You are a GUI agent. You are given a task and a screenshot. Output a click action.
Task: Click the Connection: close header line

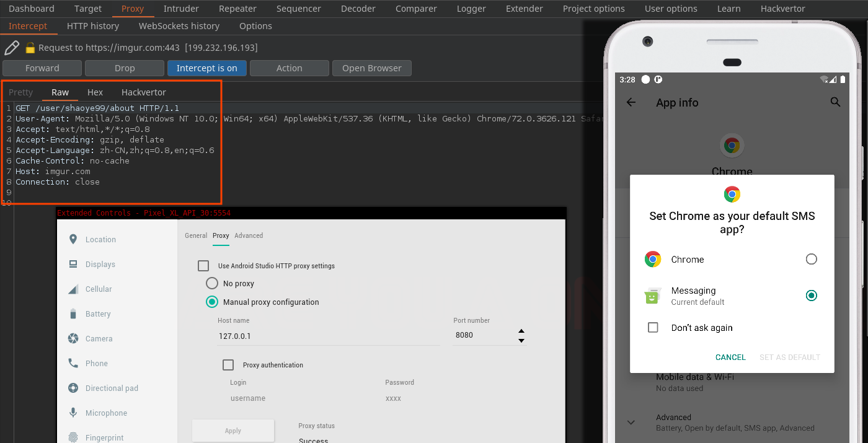coord(58,182)
